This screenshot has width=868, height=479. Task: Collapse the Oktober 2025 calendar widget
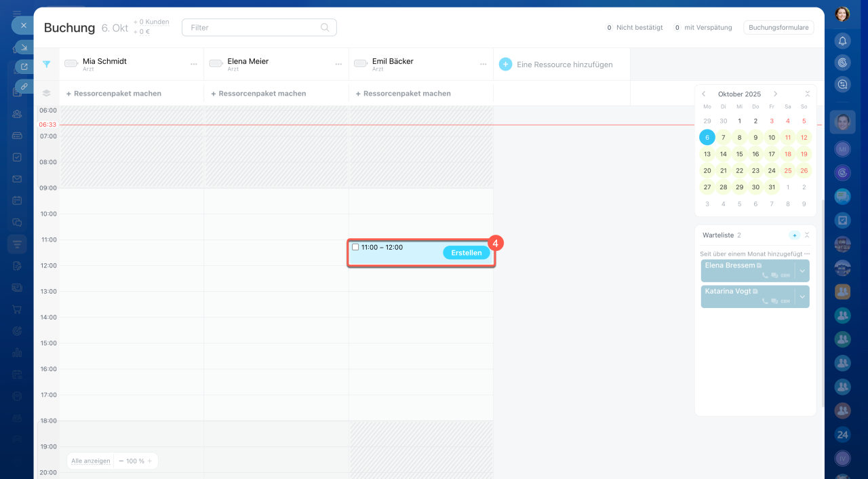click(808, 94)
